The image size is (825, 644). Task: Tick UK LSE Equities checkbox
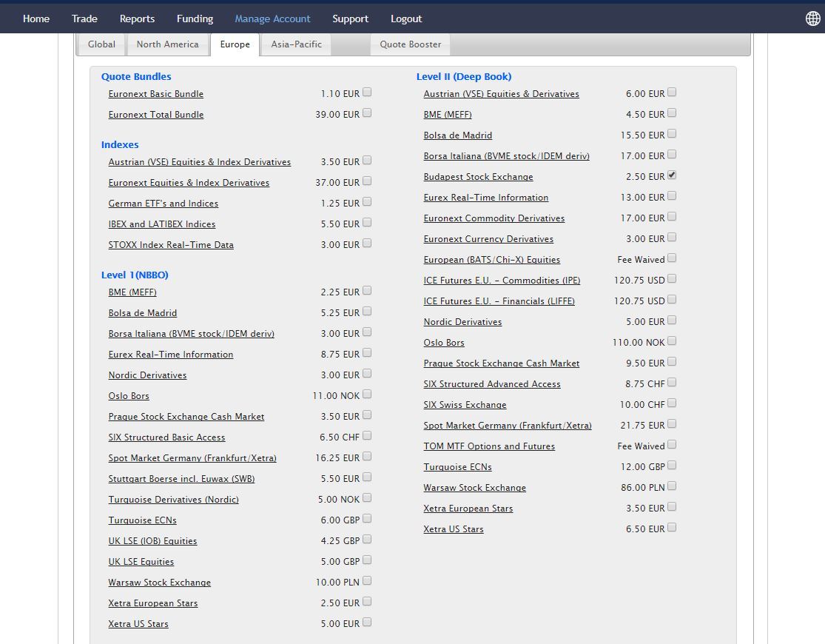pos(367,560)
